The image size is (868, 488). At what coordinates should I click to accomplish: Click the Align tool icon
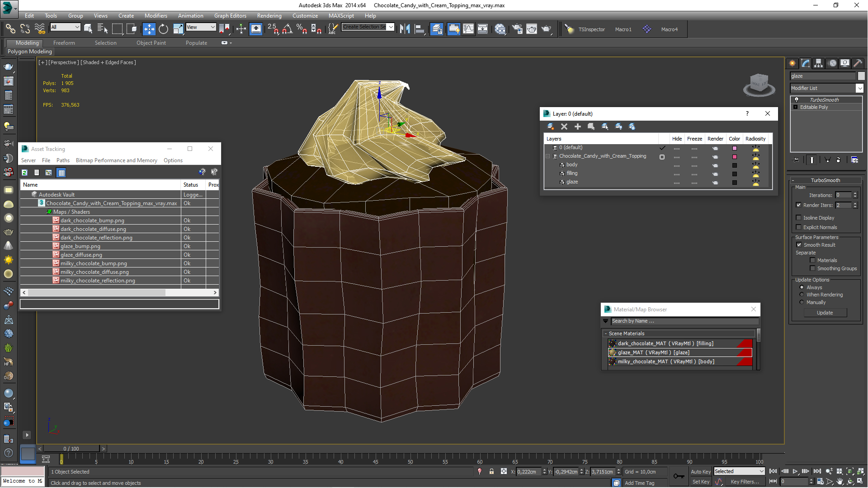click(420, 29)
